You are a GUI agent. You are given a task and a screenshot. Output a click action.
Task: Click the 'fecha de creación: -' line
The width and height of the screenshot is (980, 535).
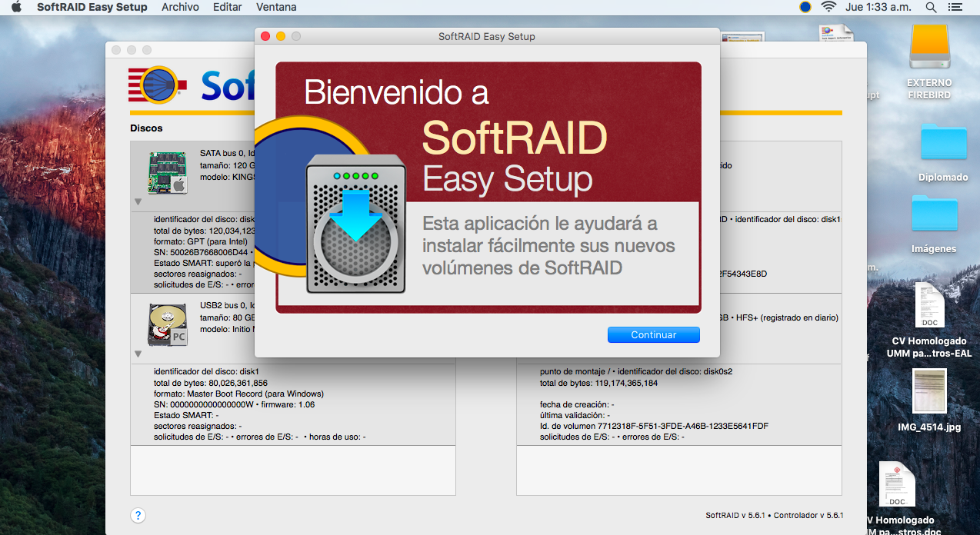coord(576,404)
